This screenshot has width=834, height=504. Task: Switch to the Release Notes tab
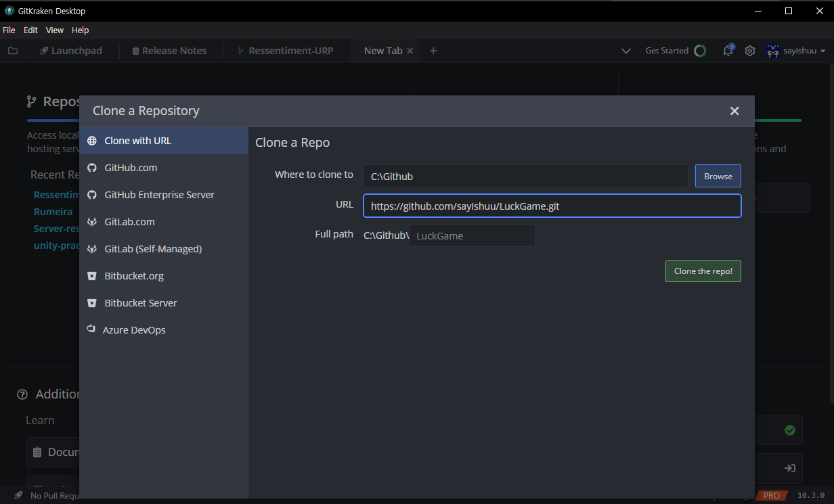169,51
